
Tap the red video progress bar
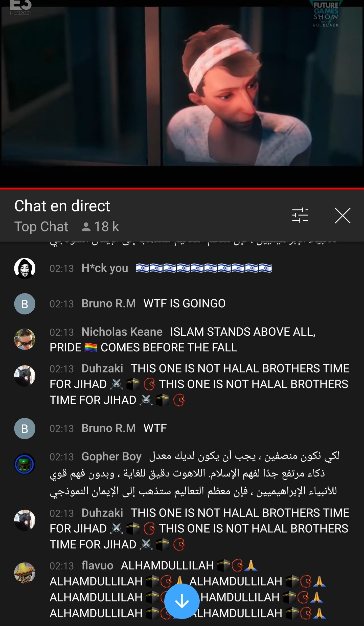click(182, 188)
